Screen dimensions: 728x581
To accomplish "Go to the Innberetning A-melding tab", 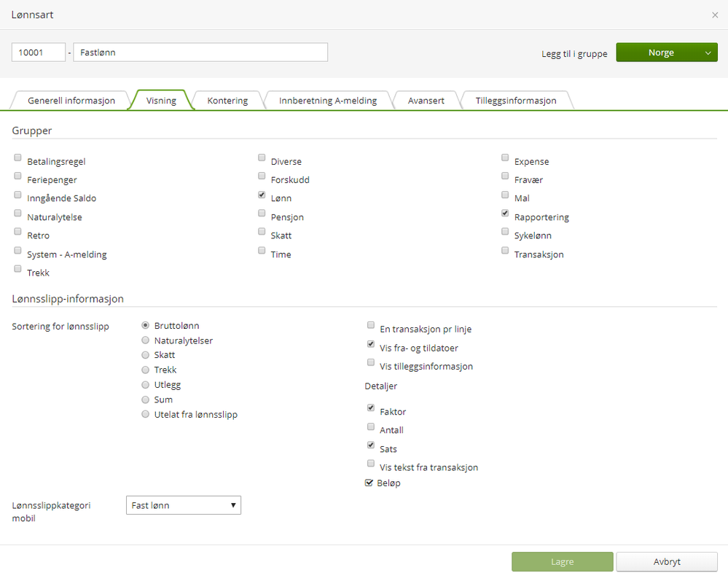I will [x=328, y=101].
